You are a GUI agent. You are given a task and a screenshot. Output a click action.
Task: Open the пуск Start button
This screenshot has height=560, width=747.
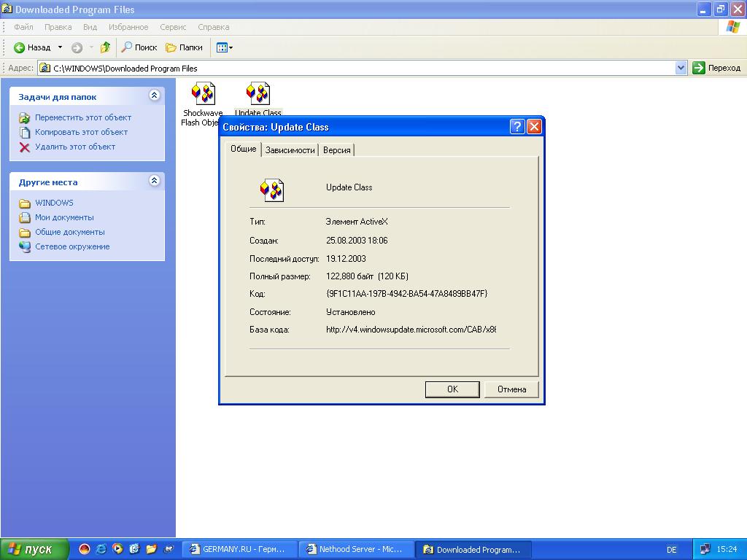pos(34,550)
